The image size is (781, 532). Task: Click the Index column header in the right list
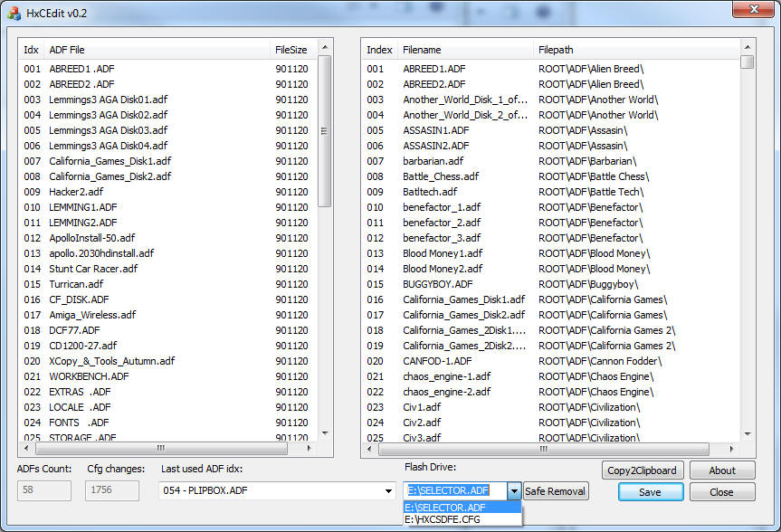[379, 50]
